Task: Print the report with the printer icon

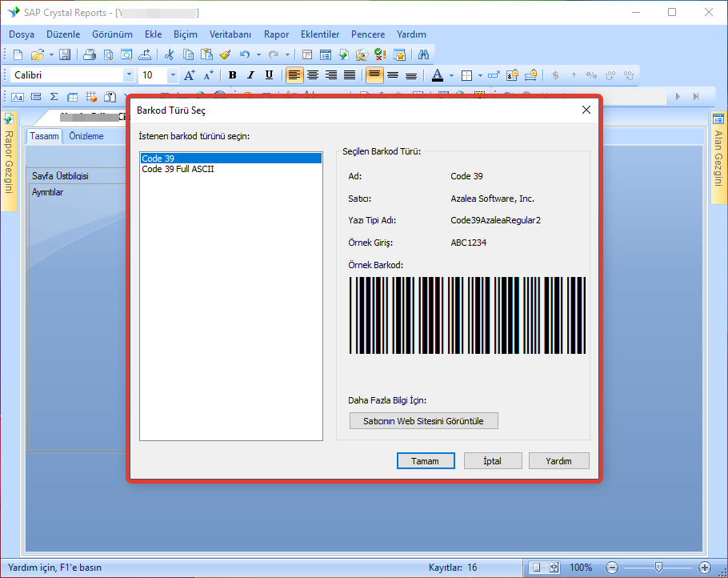Action: [90, 54]
